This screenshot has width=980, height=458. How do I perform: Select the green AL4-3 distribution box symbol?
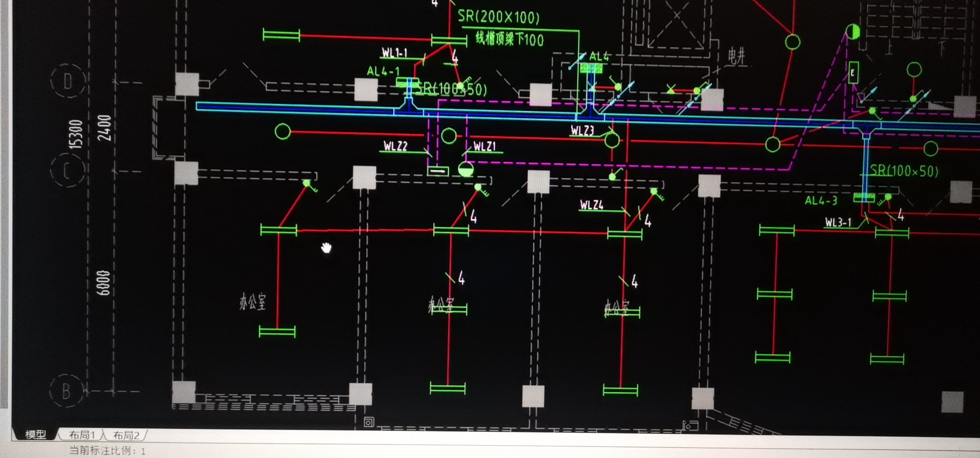[x=864, y=197]
